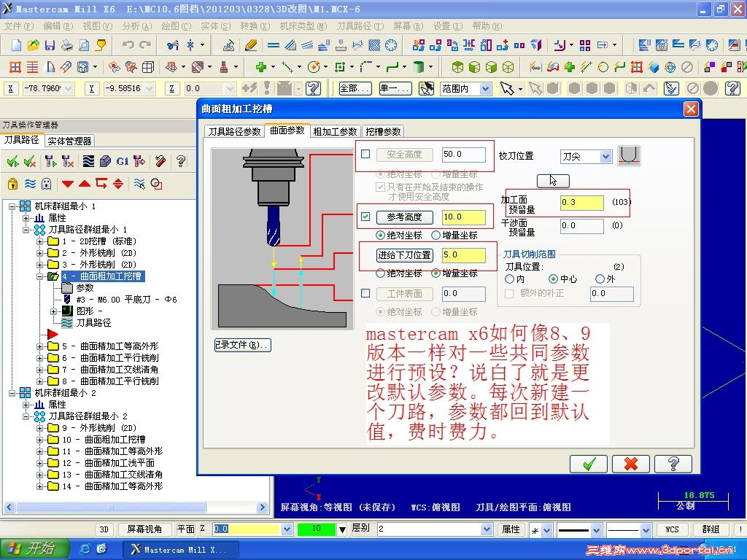This screenshot has width=747, height=560.
Task: Open the 刀具路径(T) menu
Action: click(x=360, y=26)
